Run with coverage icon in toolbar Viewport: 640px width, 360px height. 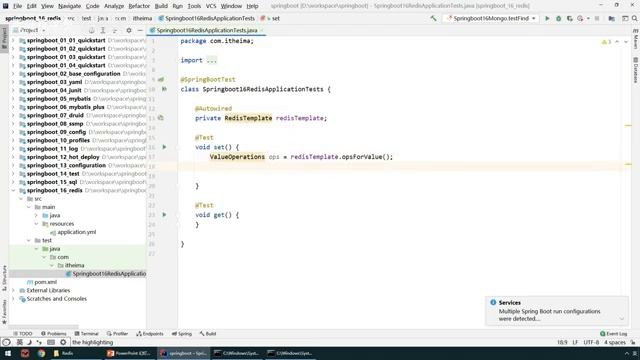click(569, 18)
